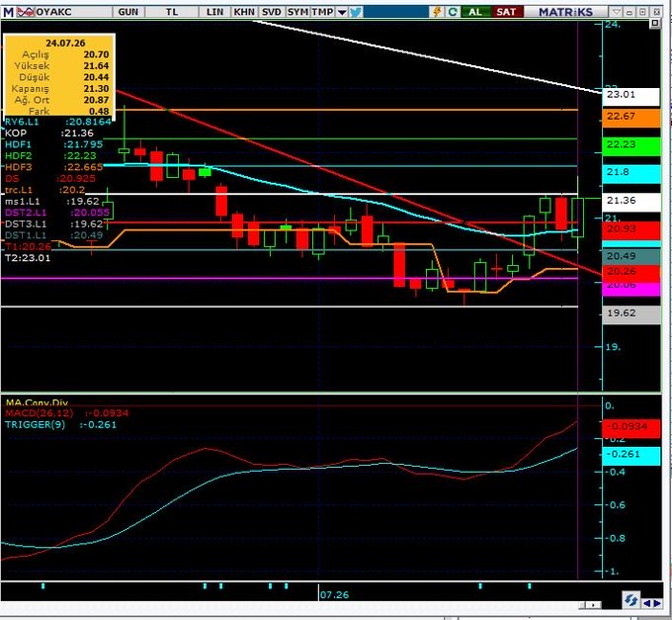672x620 pixels.
Task: Click the T2:23.01 trend label
Action: 28,258
